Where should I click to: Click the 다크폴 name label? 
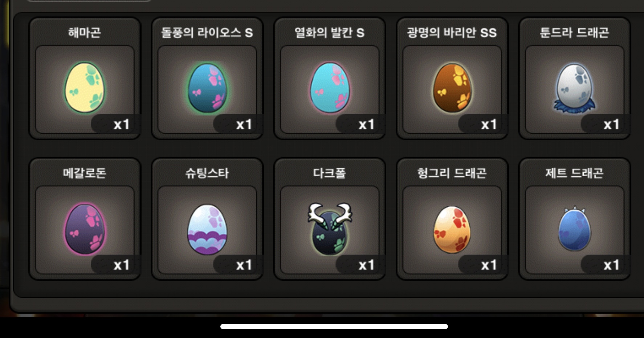point(330,173)
